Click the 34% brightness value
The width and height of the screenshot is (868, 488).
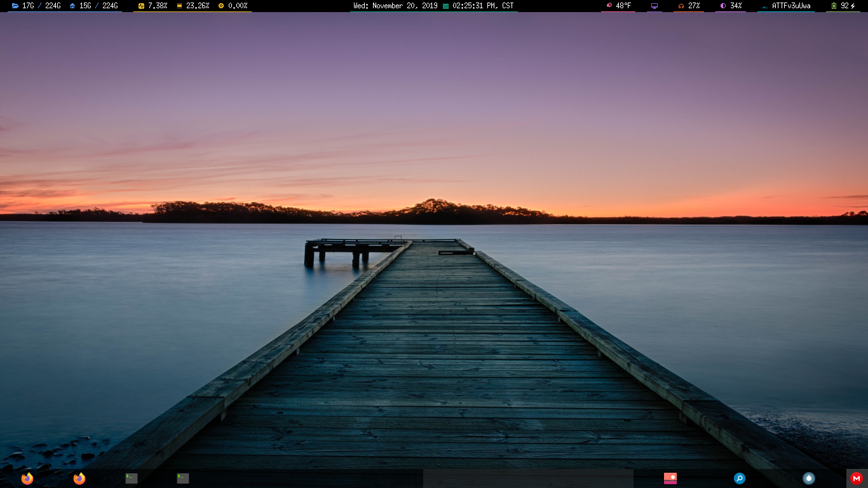click(736, 6)
